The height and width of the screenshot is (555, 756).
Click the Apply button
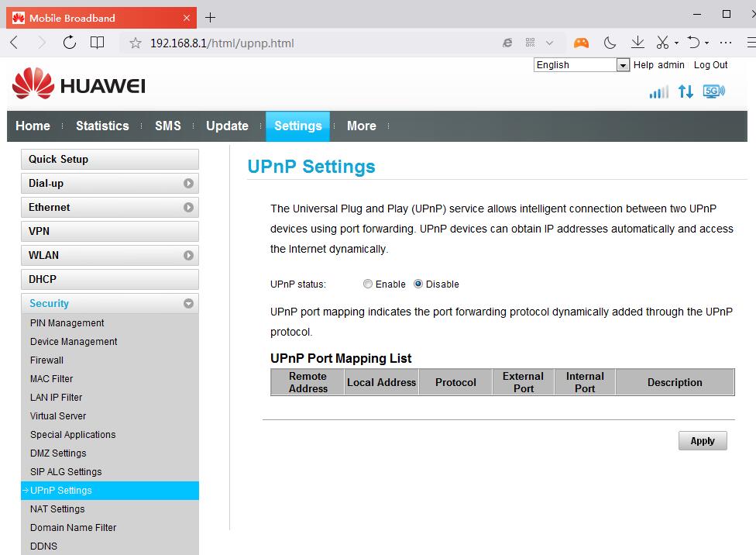[x=703, y=441]
